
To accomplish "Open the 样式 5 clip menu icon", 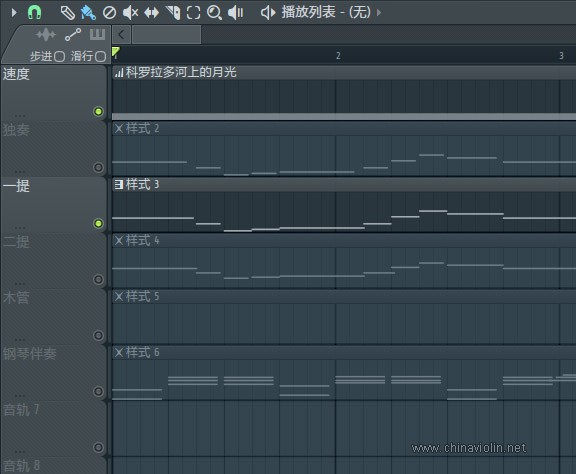I will click(x=119, y=297).
